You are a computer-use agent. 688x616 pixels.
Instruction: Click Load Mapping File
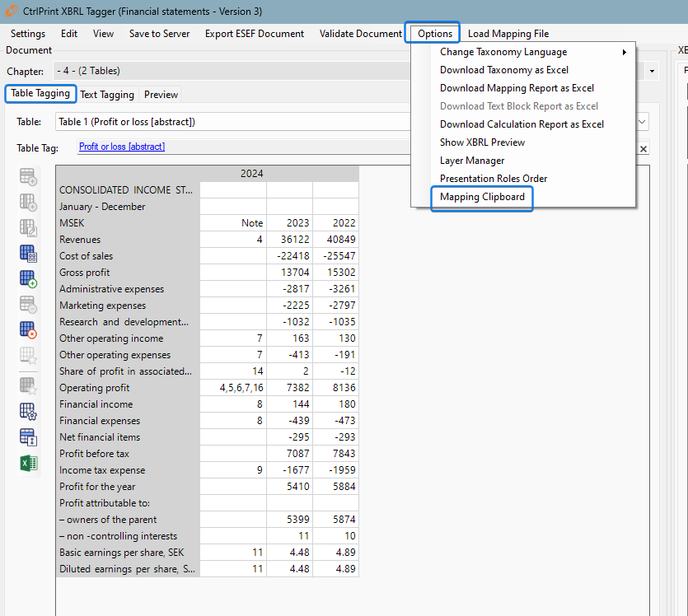point(508,34)
